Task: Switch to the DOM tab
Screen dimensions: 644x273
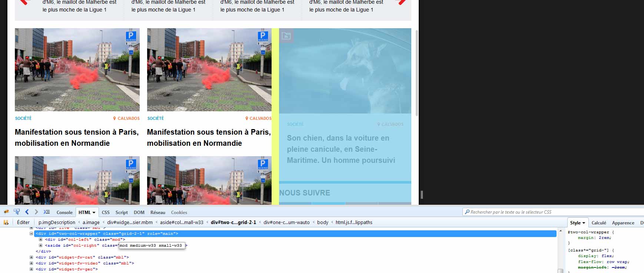Action: (139, 213)
